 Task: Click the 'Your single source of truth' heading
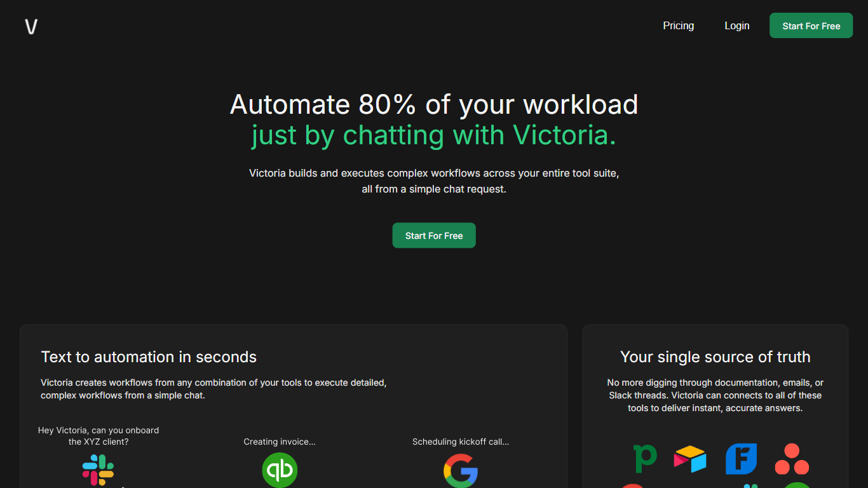(x=715, y=357)
